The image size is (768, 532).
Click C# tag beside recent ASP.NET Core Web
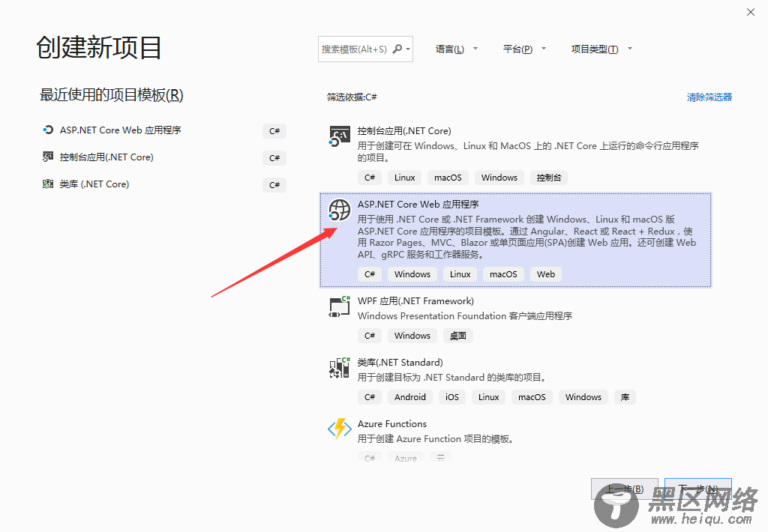[x=274, y=130]
